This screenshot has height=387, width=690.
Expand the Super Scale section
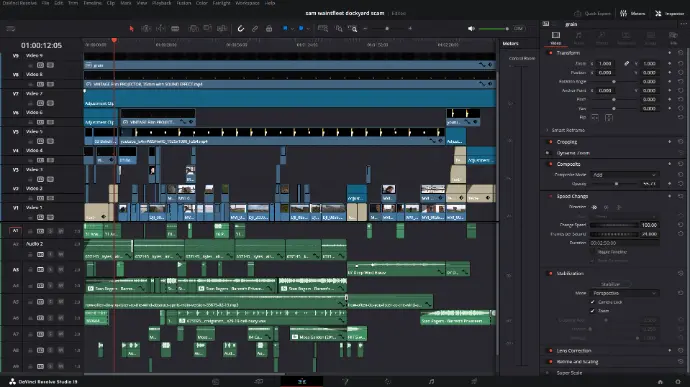(569, 373)
